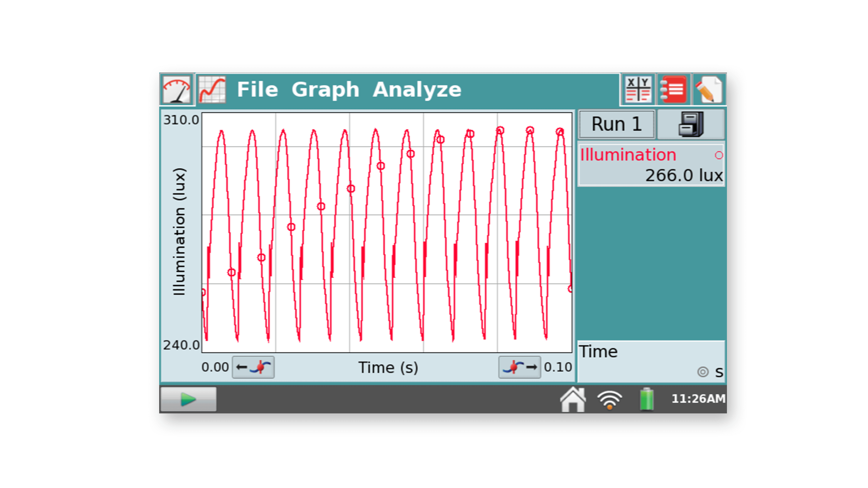Screen dimensions: 868x488
Task: Open the Meter screen gauge icon
Action: coord(177,90)
